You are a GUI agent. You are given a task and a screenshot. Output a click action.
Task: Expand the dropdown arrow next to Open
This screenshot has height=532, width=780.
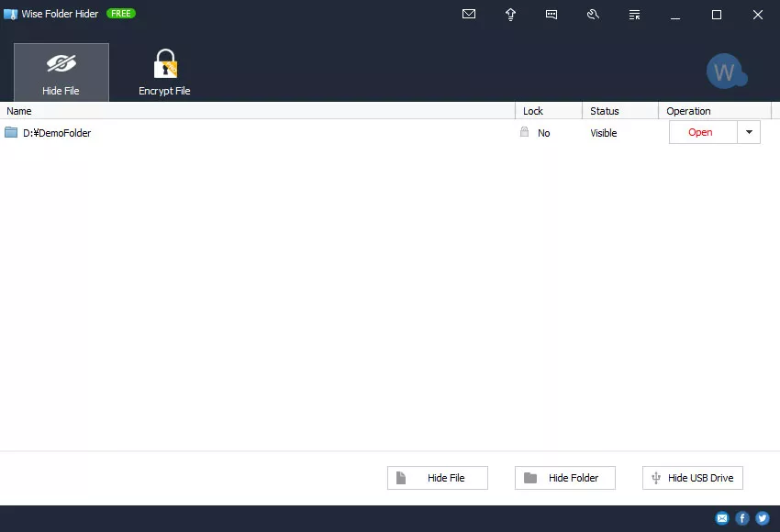click(x=749, y=132)
